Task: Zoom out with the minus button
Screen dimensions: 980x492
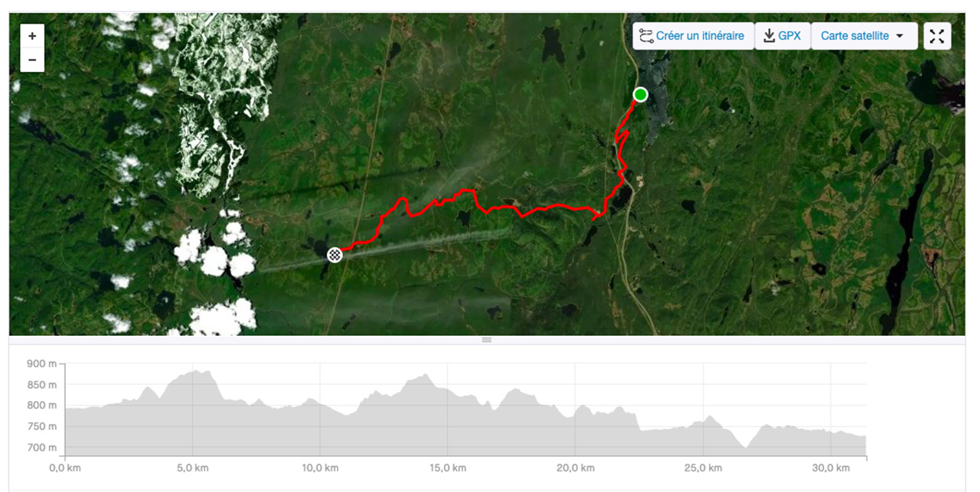Action: pos(32,60)
